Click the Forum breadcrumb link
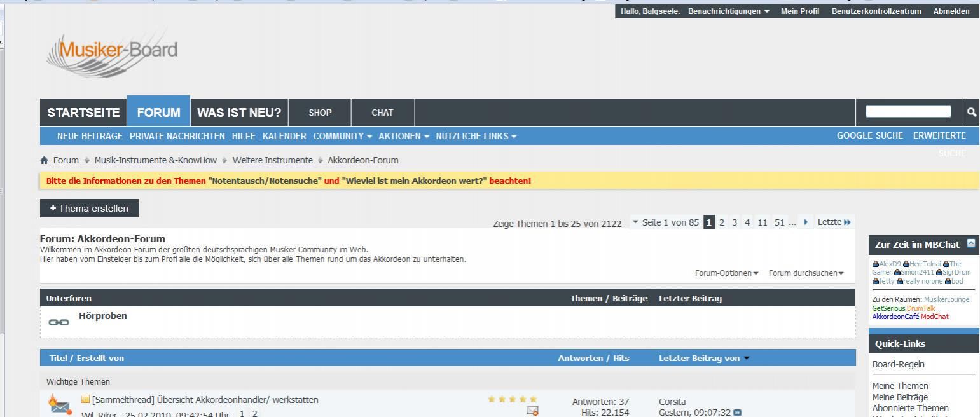The height and width of the screenshot is (417, 980). click(x=66, y=160)
